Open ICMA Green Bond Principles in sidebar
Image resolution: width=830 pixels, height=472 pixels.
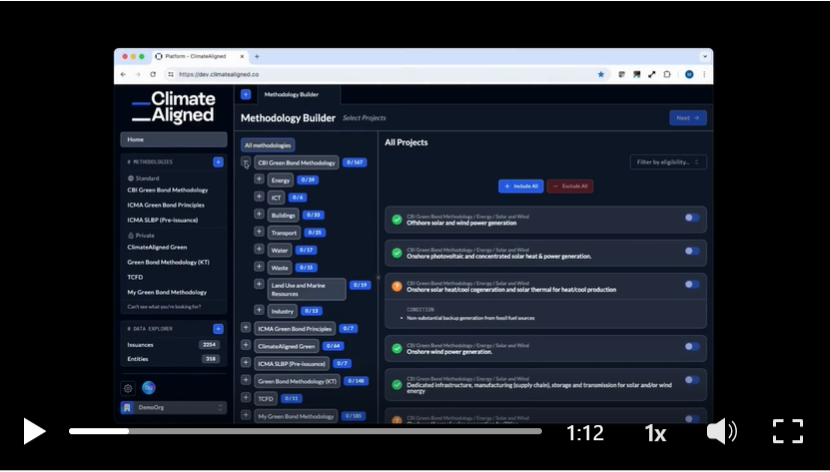point(166,205)
